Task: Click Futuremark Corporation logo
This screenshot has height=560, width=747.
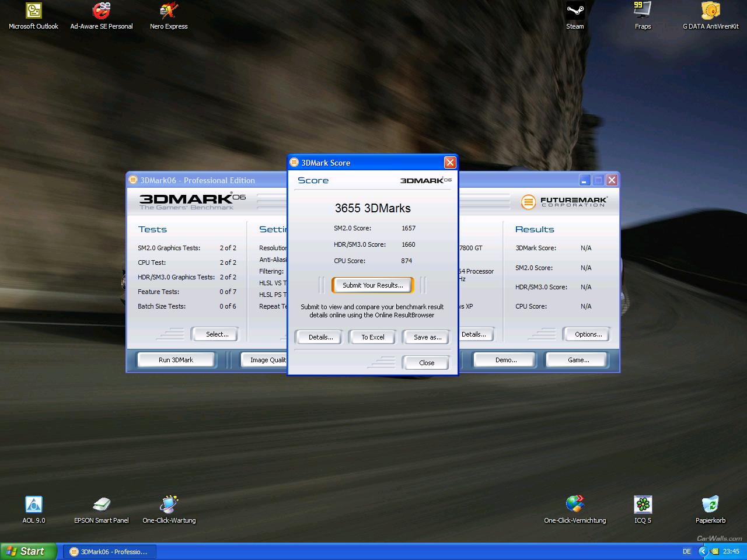Action: coord(564,202)
